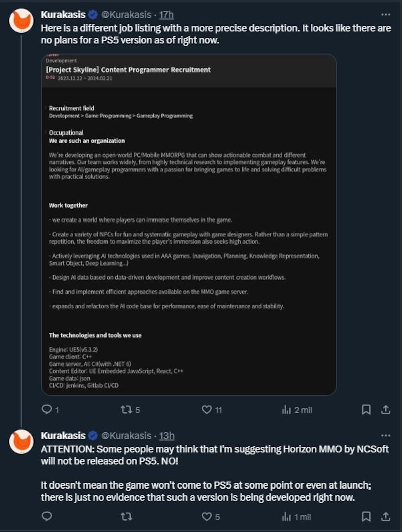402x532 pixels.
Task: Open the Project Skyline job listing image
Action: (189, 225)
